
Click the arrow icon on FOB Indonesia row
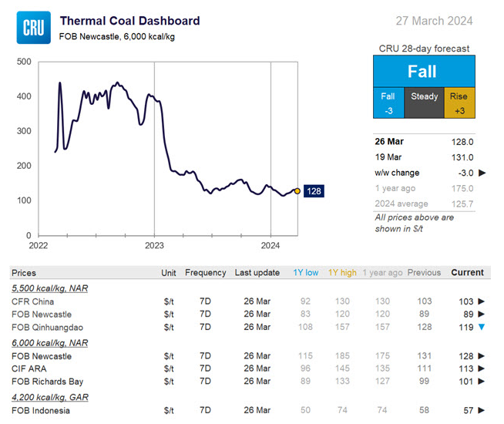click(x=482, y=410)
